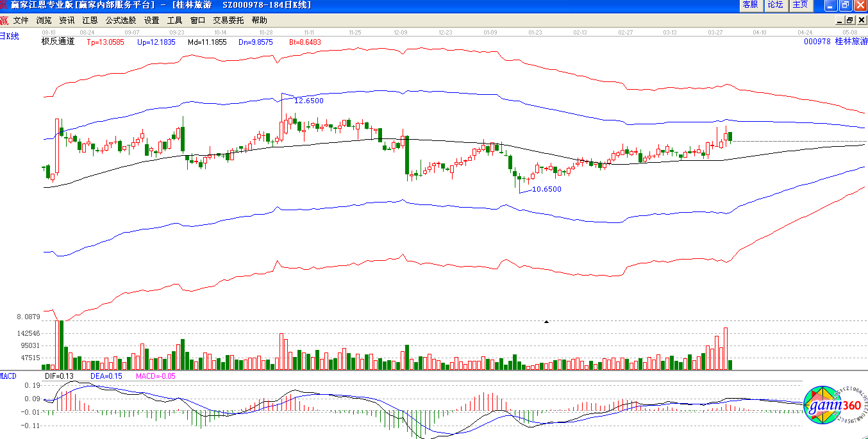Click the 12.6500 high price marker
Image resolution: width=868 pixels, height=439 pixels.
click(x=308, y=101)
